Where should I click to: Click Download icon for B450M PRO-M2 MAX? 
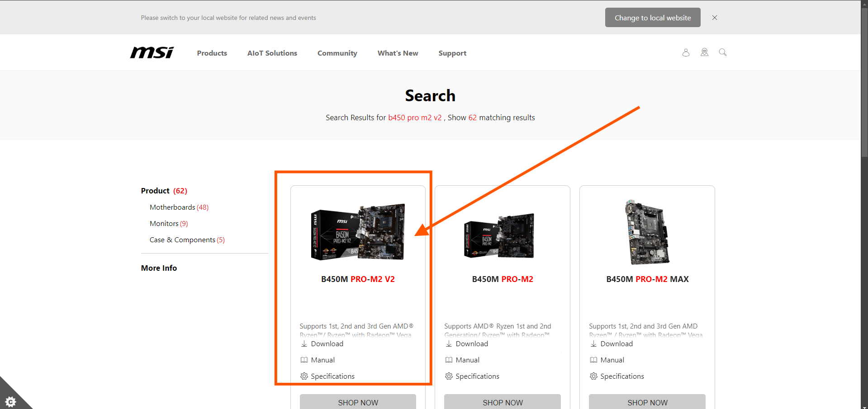click(x=593, y=344)
